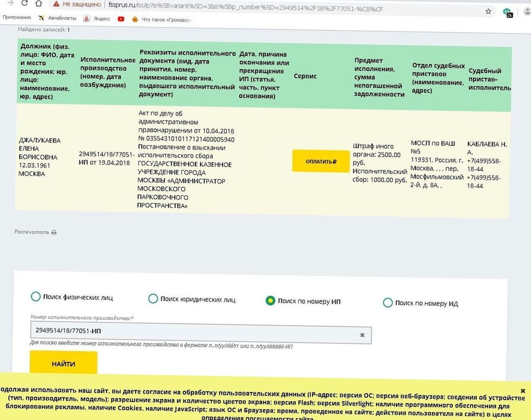Screen dimensions: 531x420
Task: Close the cookie consent banner
Action: [x=523, y=390]
